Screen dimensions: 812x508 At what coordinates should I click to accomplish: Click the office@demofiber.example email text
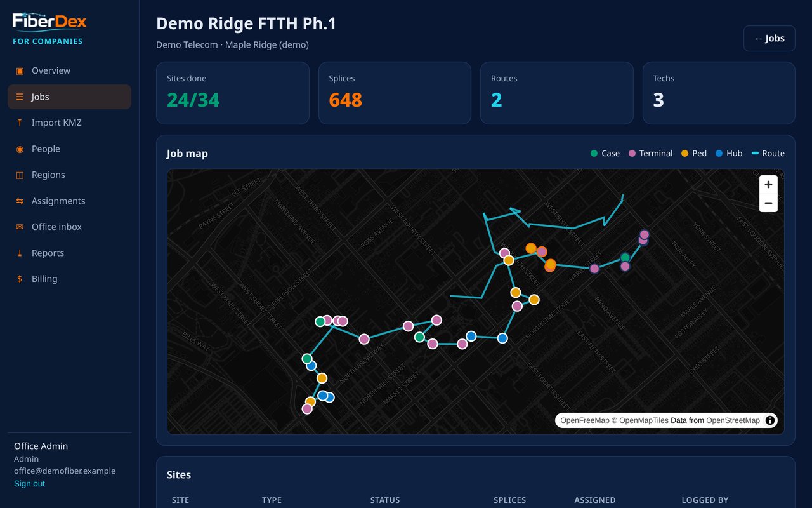point(65,471)
